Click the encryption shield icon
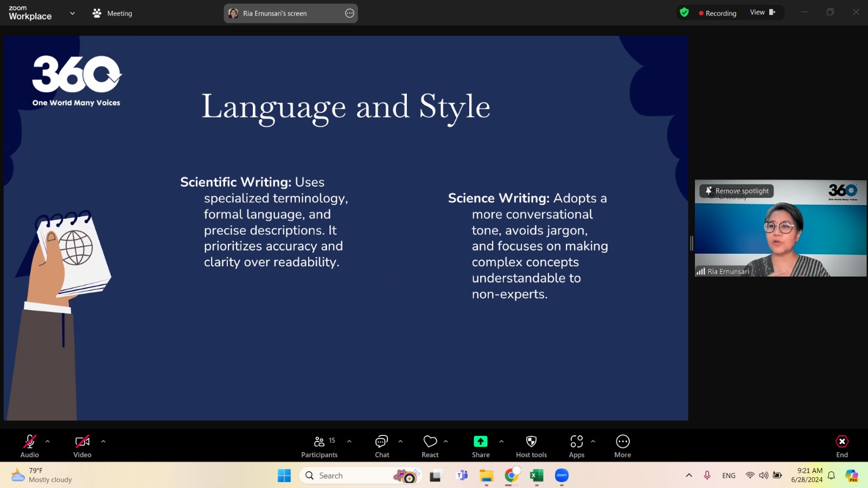Image resolution: width=868 pixels, height=488 pixels. coord(685,12)
